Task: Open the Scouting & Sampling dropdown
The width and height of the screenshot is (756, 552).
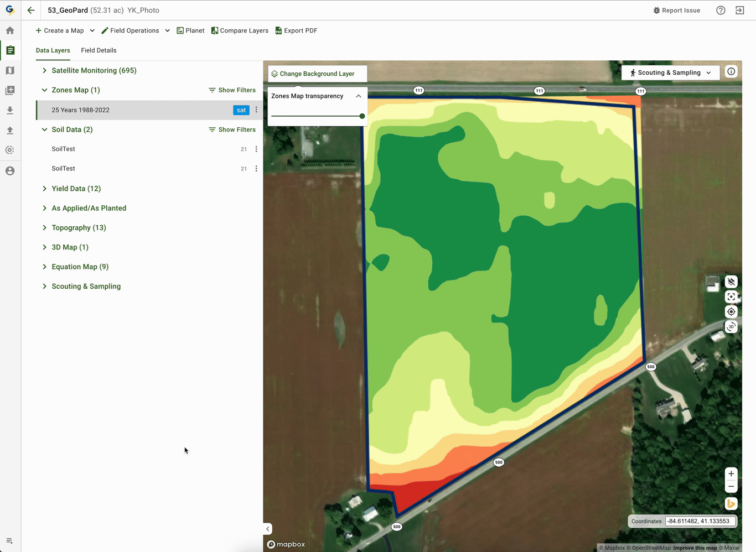Action: point(670,73)
